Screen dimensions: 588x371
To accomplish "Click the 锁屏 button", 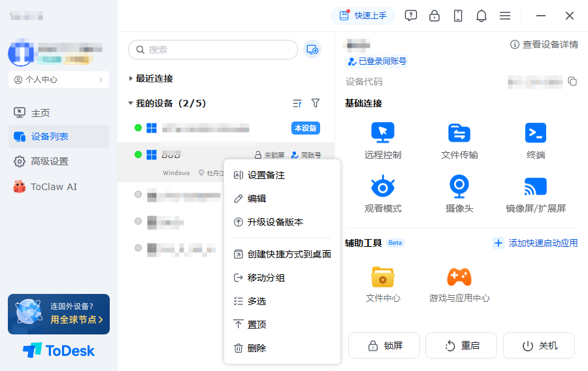I will 384,346.
